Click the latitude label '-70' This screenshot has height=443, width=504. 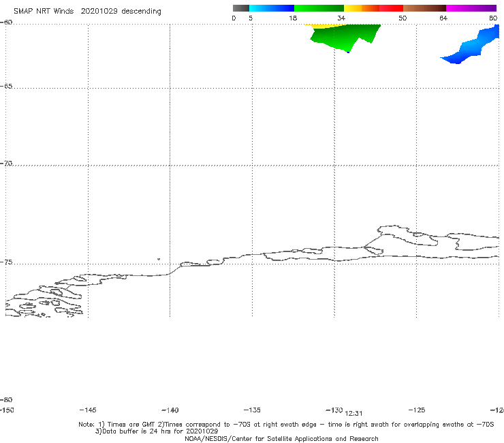pyautogui.click(x=6, y=164)
